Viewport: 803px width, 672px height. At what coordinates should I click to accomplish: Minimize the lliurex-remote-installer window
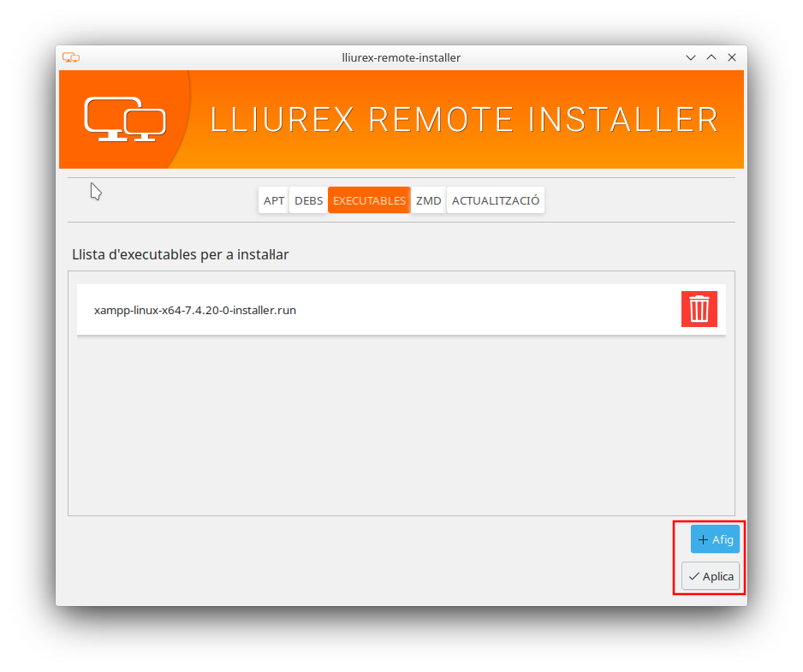(x=691, y=58)
